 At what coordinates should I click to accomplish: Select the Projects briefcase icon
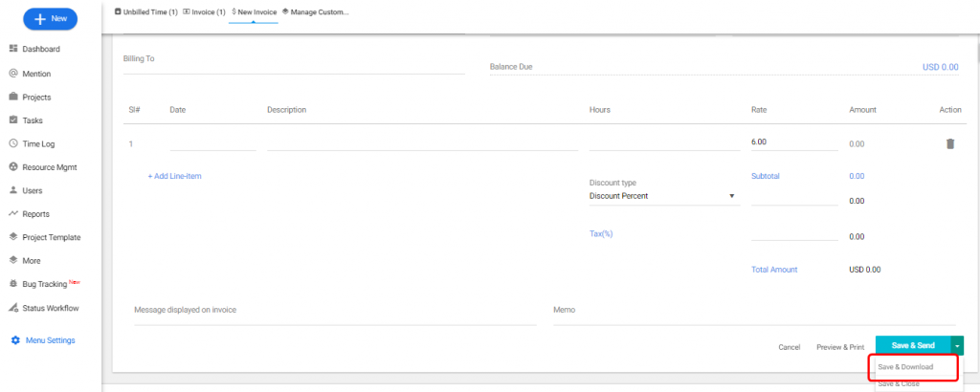coord(13,98)
